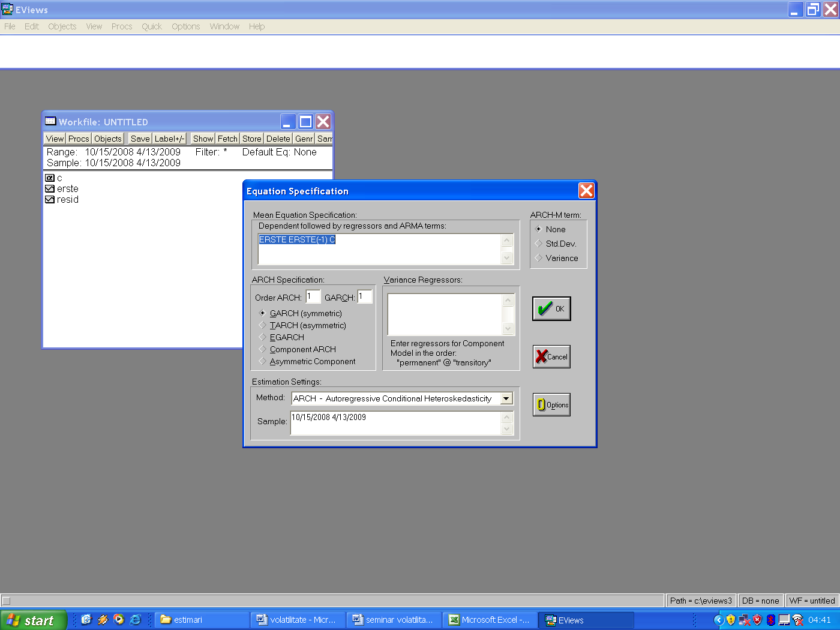The image size is (840, 630).
Task: Click Label+/- in Workfile toolbar
Action: click(x=170, y=139)
